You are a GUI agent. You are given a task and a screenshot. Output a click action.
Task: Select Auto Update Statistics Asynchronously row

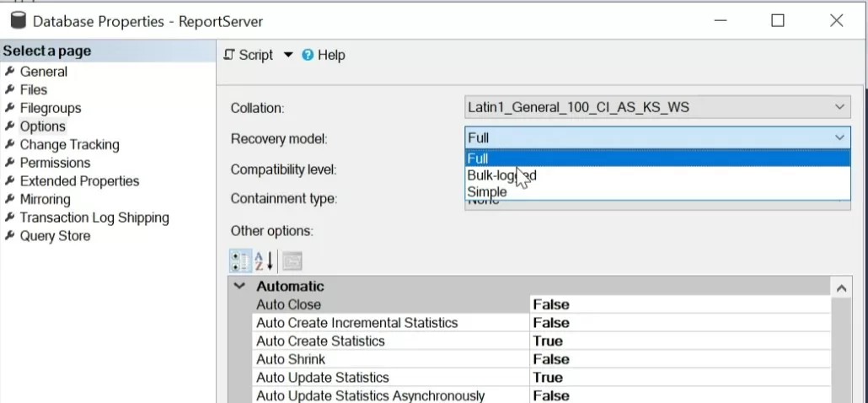pos(543,395)
